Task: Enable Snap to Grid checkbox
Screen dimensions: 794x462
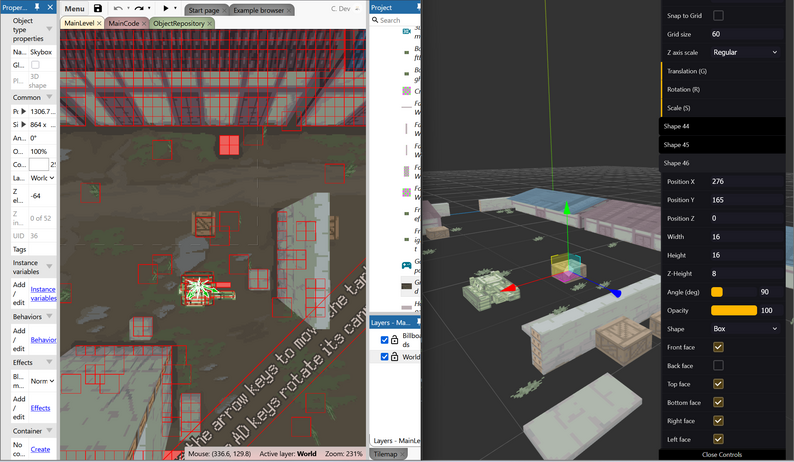Action: click(718, 16)
